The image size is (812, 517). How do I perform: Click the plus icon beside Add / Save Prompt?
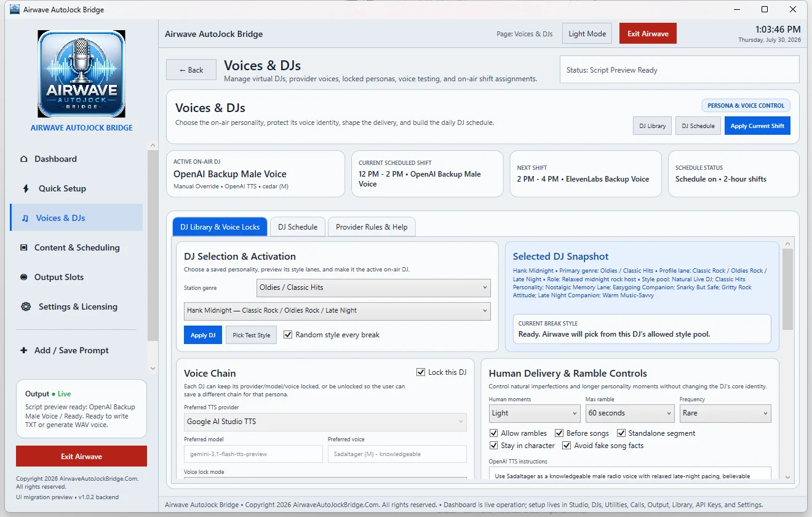[x=24, y=350]
